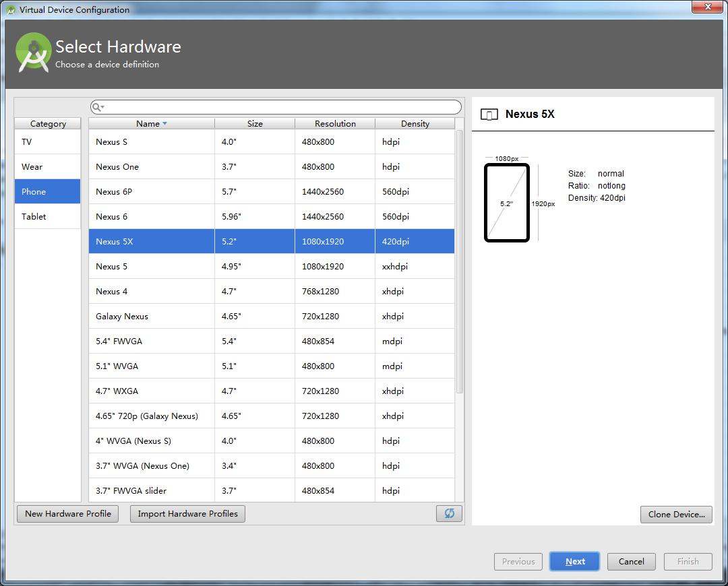Click the 480x854 resolution of 5.4" FWVGA
The height and width of the screenshot is (586, 728).
click(335, 341)
